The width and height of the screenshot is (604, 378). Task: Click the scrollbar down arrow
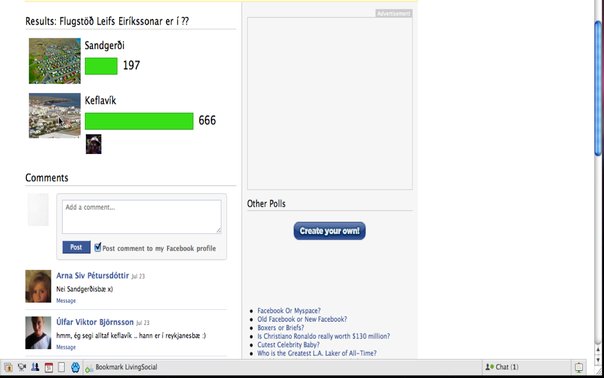tap(598, 360)
